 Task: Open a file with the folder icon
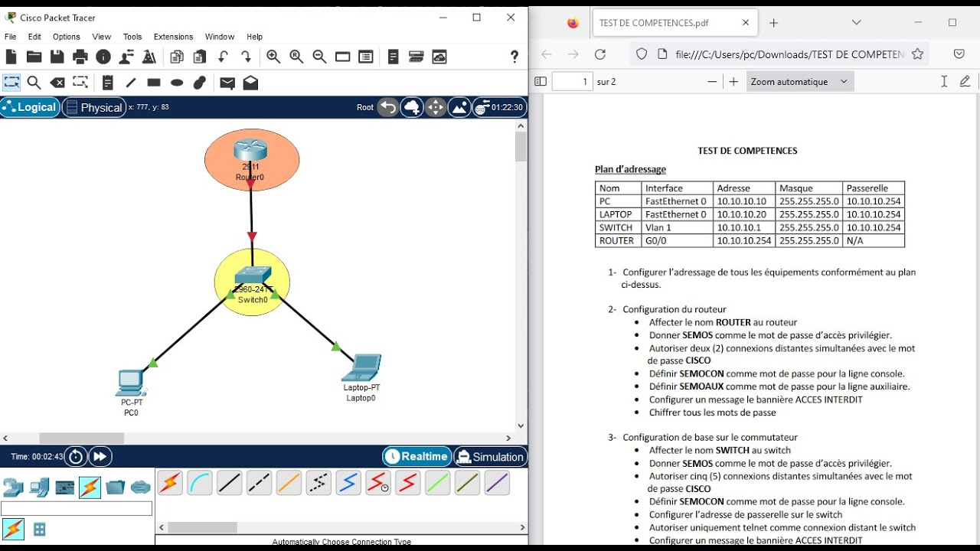coord(34,57)
